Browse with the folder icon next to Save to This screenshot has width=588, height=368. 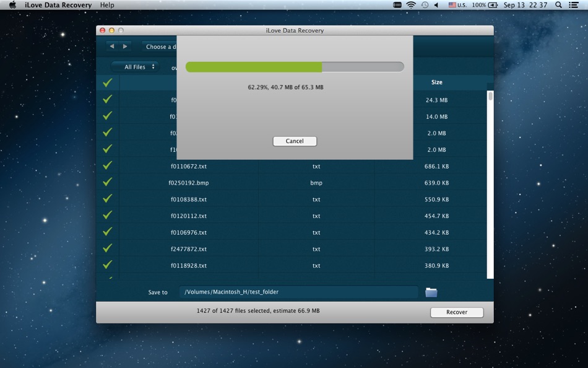coord(431,292)
